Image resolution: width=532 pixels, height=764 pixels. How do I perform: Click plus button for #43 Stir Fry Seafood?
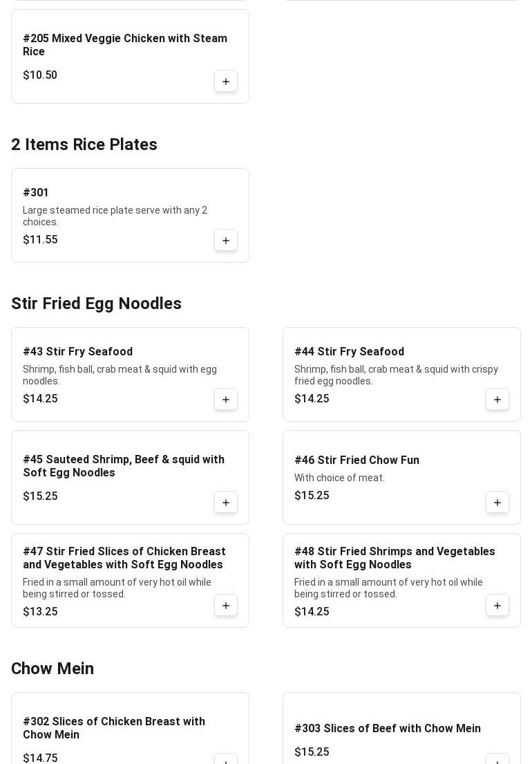pyautogui.click(x=226, y=400)
